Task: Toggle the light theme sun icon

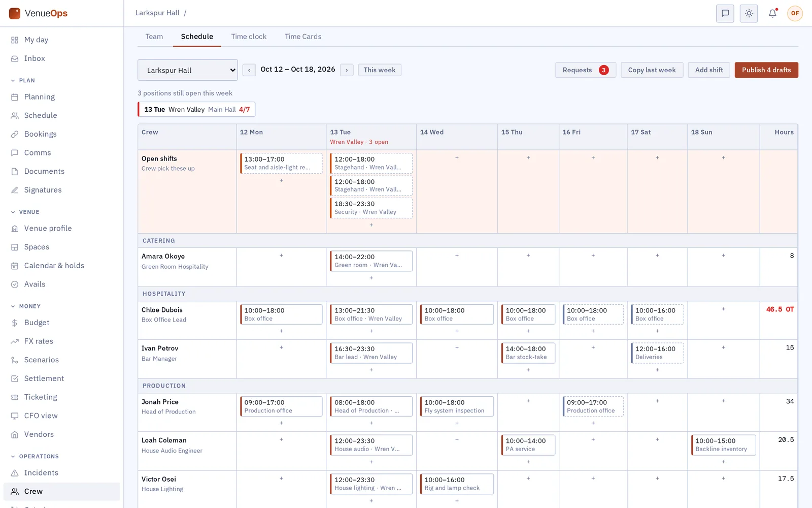Action: 749,13
